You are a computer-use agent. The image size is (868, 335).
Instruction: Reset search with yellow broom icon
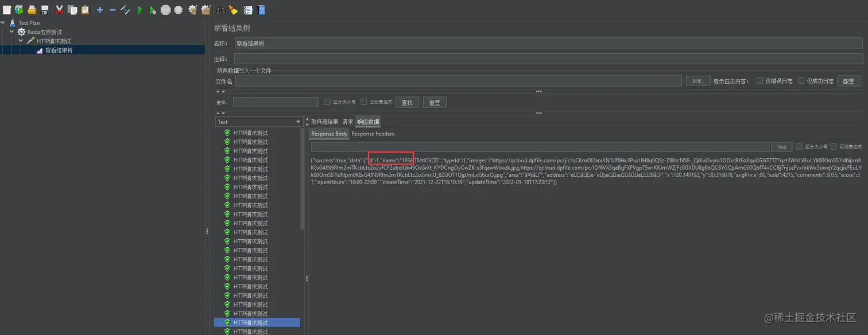[x=233, y=10]
